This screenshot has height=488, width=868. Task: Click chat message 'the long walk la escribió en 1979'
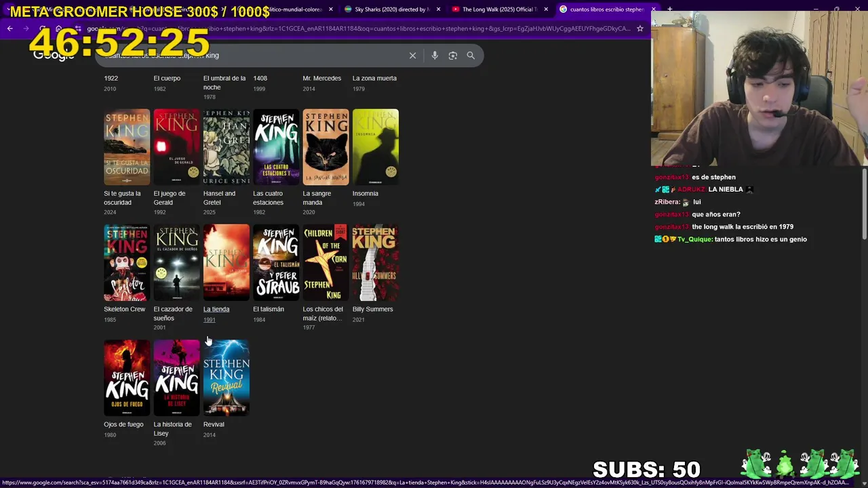(x=724, y=226)
